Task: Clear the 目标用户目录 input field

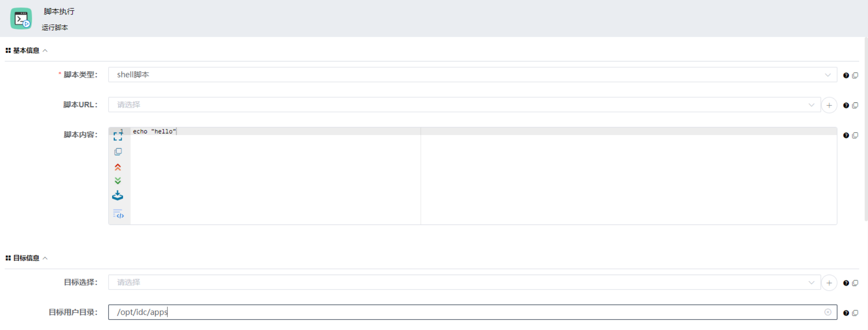Action: pos(828,312)
